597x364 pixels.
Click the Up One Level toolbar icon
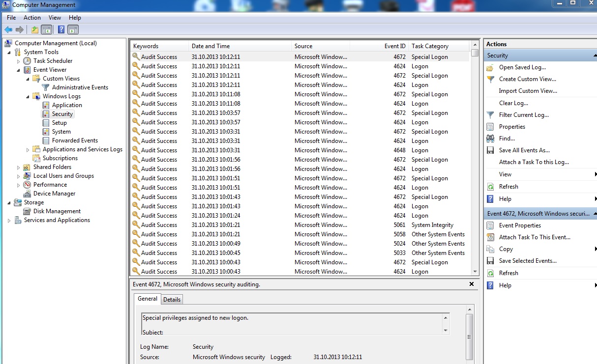coord(35,30)
